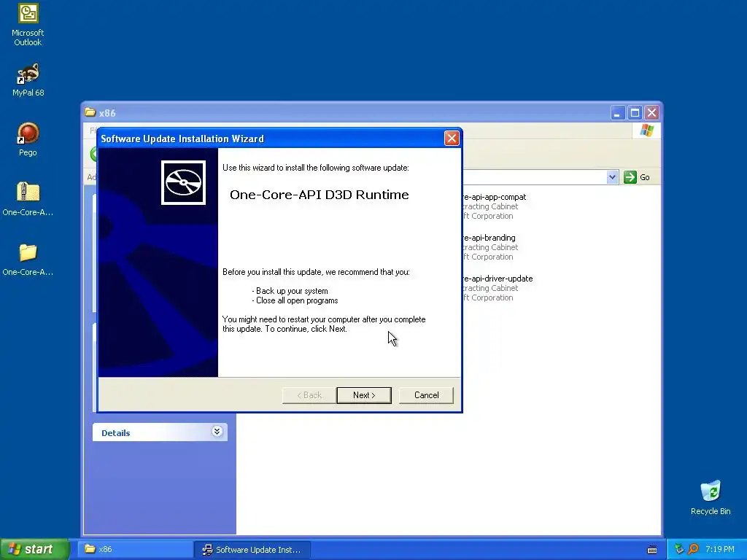Click the Go button in x86 window
747x560 pixels.
(637, 177)
